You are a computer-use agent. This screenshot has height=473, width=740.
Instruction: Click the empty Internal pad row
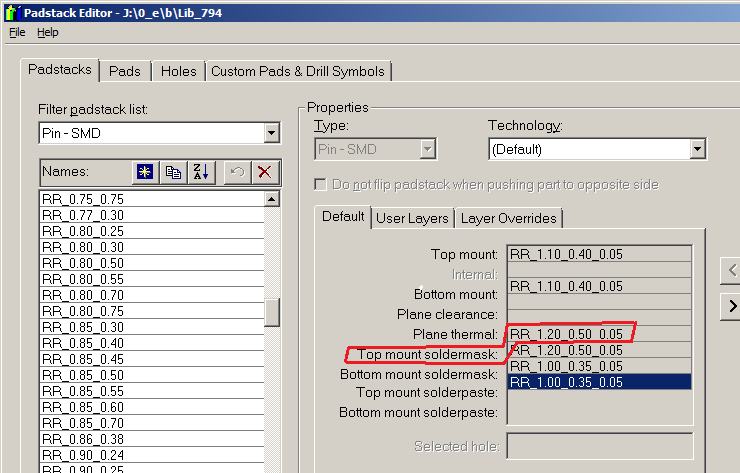[600, 270]
